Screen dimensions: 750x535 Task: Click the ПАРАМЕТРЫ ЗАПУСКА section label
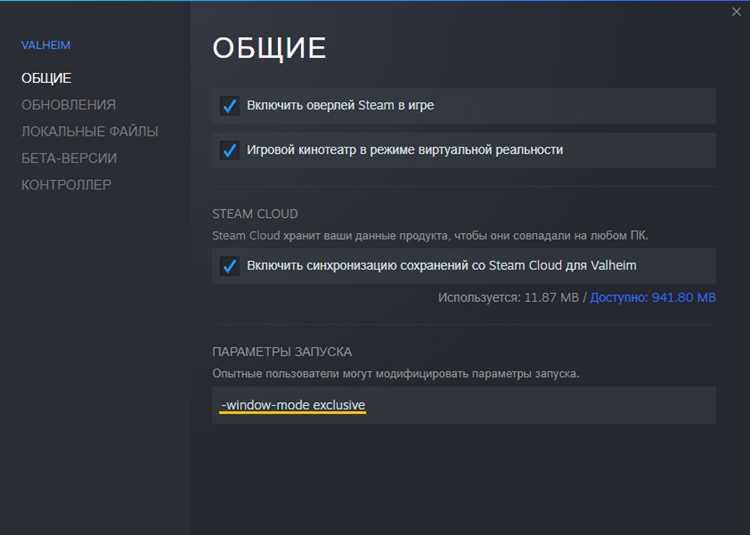pyautogui.click(x=282, y=352)
